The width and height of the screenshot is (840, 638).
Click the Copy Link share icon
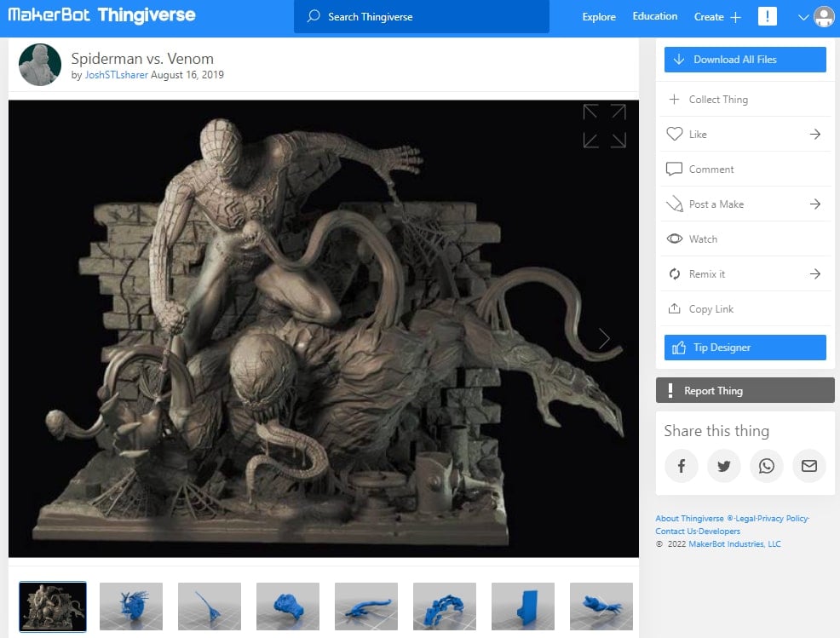point(675,308)
